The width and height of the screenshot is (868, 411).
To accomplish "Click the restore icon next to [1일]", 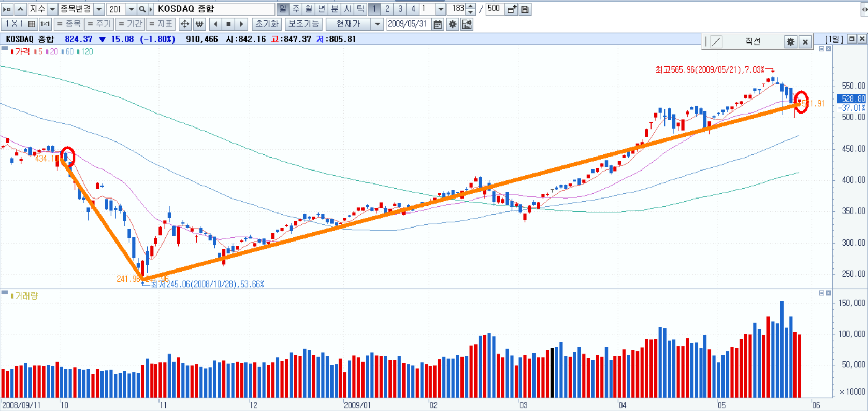I will (x=851, y=39).
